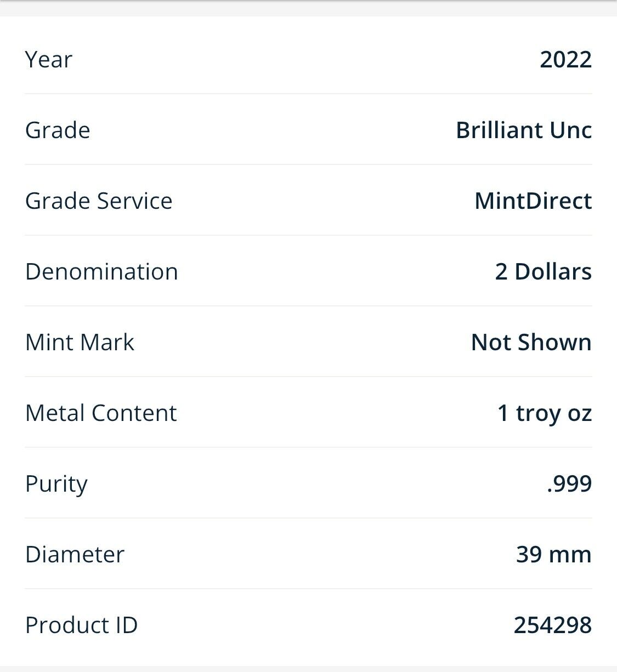This screenshot has height=672, width=617.
Task: Select the 1 troy oz value
Action: tap(544, 413)
